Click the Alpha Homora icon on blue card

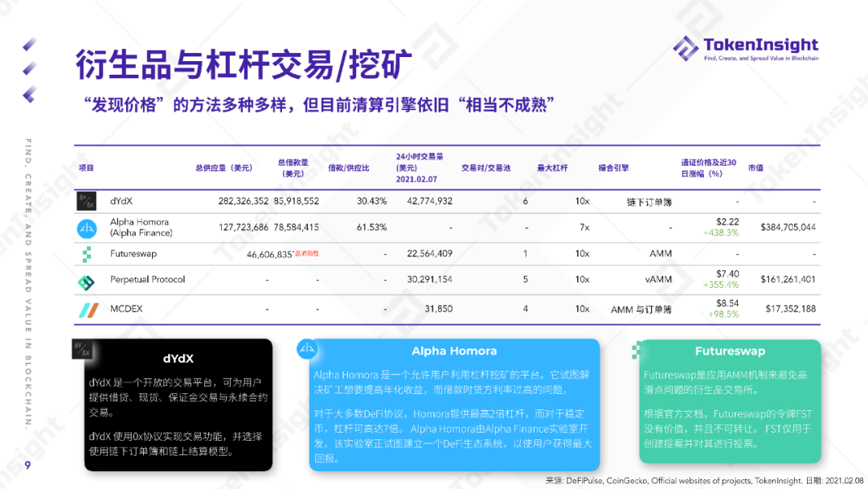coord(307,348)
